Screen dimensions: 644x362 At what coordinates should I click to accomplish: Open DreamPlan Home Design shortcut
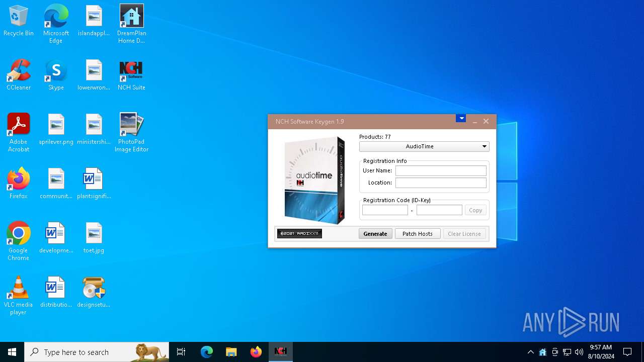[131, 24]
